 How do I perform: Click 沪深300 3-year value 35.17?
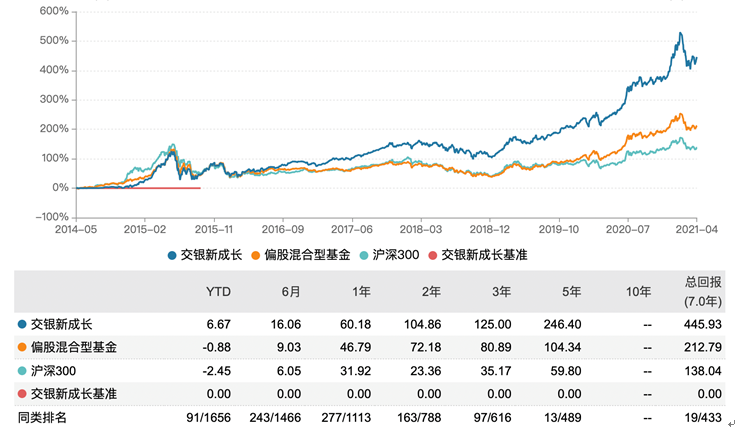coord(496,371)
